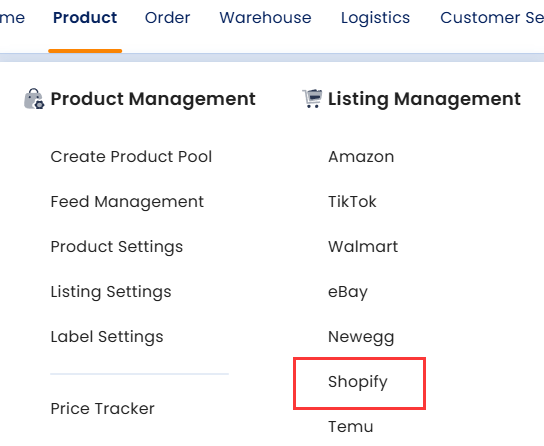Screen dimensions: 544x446
Task: Open the Customer Service tab
Action: coord(492,18)
